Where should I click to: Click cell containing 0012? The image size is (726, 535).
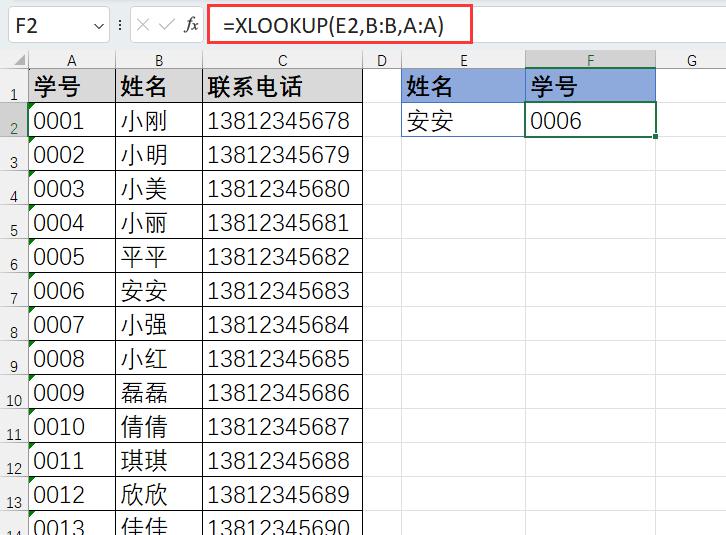tap(72, 494)
